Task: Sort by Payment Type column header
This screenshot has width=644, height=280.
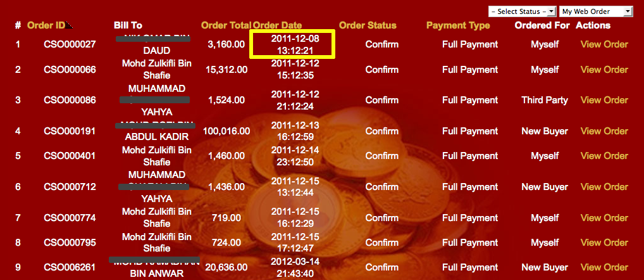Action: (x=458, y=25)
